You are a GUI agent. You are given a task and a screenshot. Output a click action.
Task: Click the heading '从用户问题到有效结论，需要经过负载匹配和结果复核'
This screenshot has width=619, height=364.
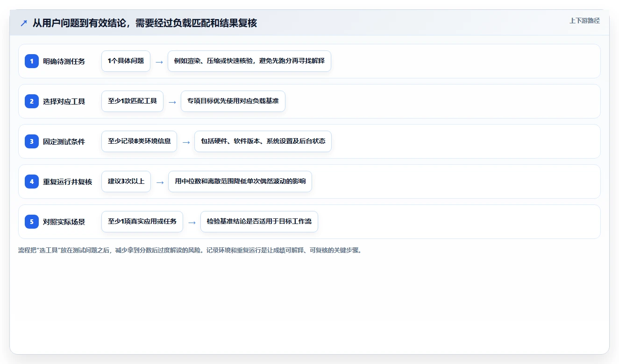145,23
